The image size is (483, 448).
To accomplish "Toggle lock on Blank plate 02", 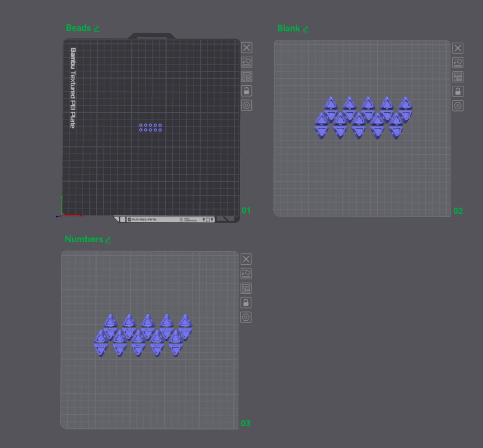I will pos(458,91).
